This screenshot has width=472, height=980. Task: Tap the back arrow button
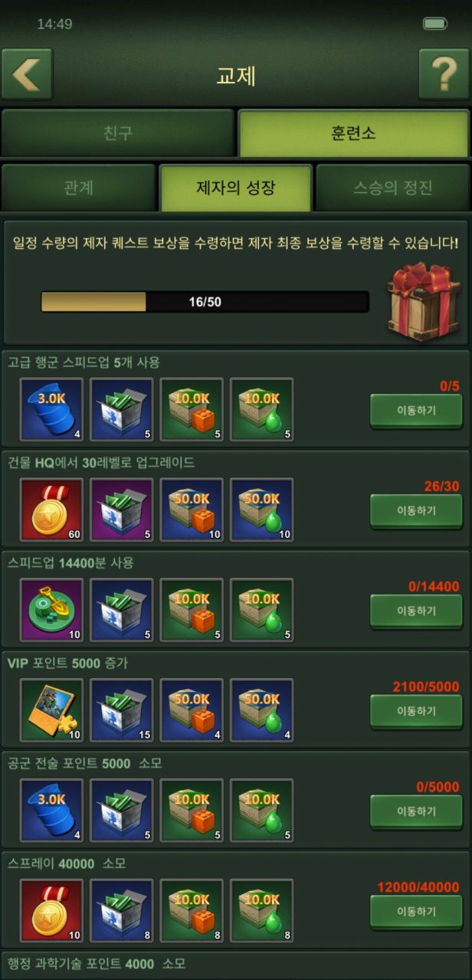[x=28, y=74]
